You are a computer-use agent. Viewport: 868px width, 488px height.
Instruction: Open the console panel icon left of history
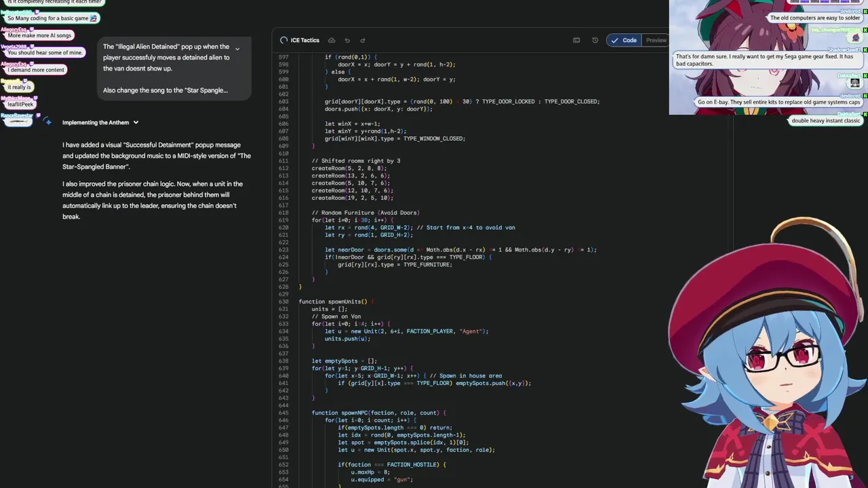coord(576,41)
